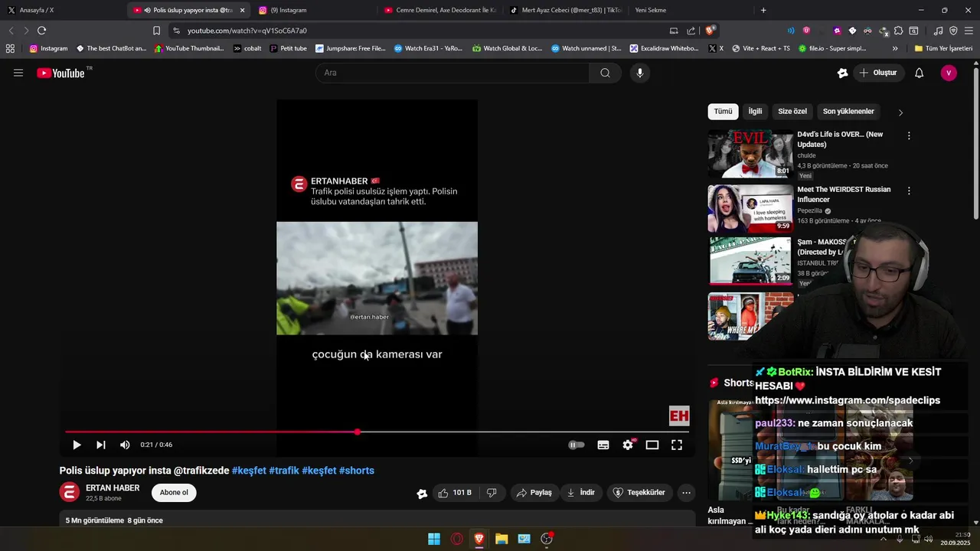Select the Size özel filter chip
The image size is (980, 551).
click(792, 112)
